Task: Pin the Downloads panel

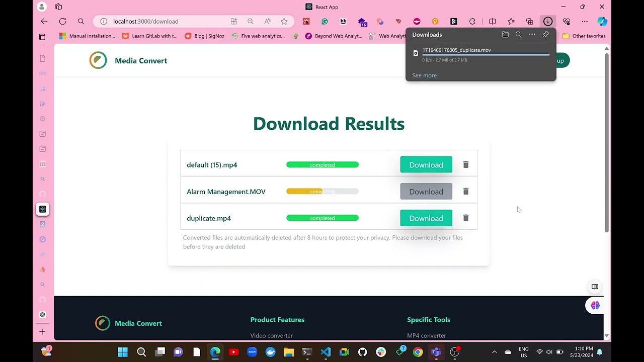Action: tap(545, 35)
